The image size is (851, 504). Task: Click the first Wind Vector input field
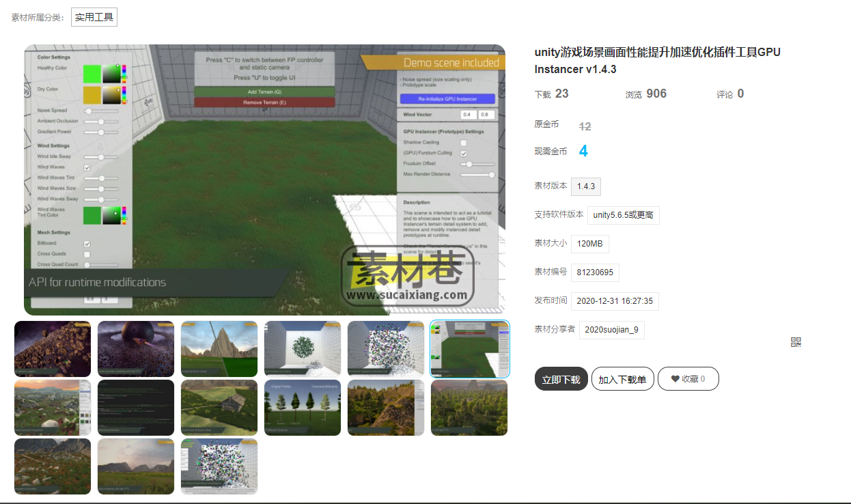coord(468,115)
